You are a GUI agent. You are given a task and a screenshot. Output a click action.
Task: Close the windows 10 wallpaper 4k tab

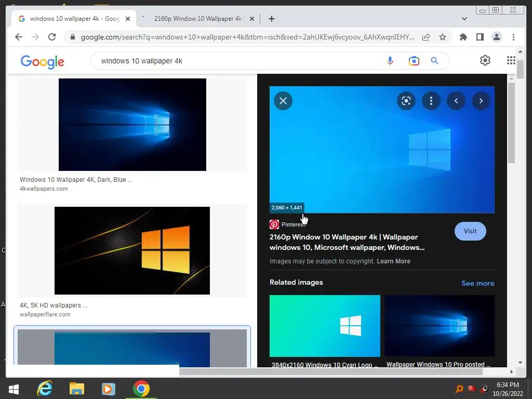click(128, 19)
